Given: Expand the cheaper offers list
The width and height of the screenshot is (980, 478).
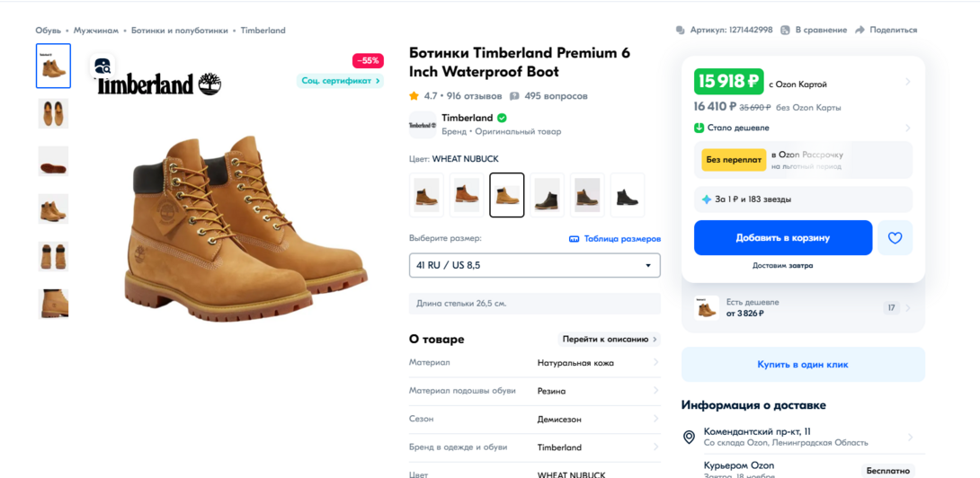Looking at the screenshot, I should click(x=907, y=307).
